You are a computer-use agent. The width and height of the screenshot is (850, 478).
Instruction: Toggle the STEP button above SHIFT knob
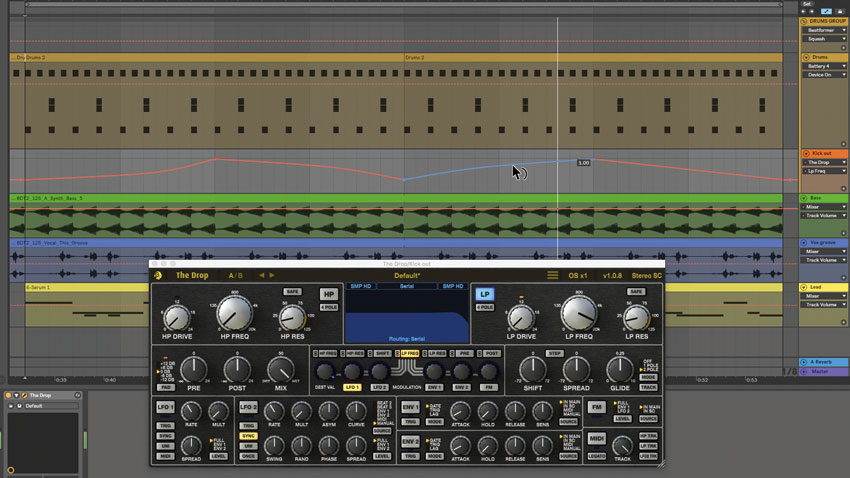pos(554,353)
